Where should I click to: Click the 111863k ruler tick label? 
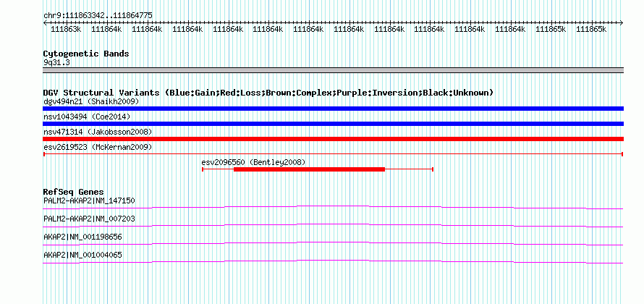click(x=66, y=29)
